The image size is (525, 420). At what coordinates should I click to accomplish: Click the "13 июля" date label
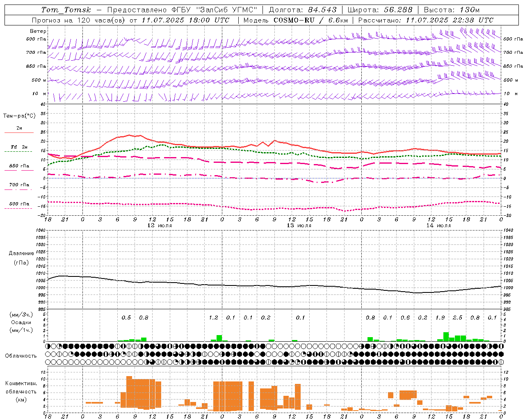[x=299, y=226]
